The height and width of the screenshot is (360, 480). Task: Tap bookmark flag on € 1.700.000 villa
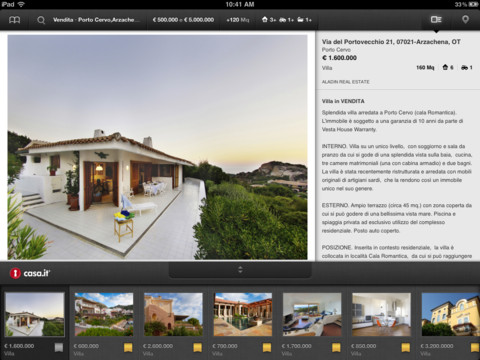pos(336,348)
